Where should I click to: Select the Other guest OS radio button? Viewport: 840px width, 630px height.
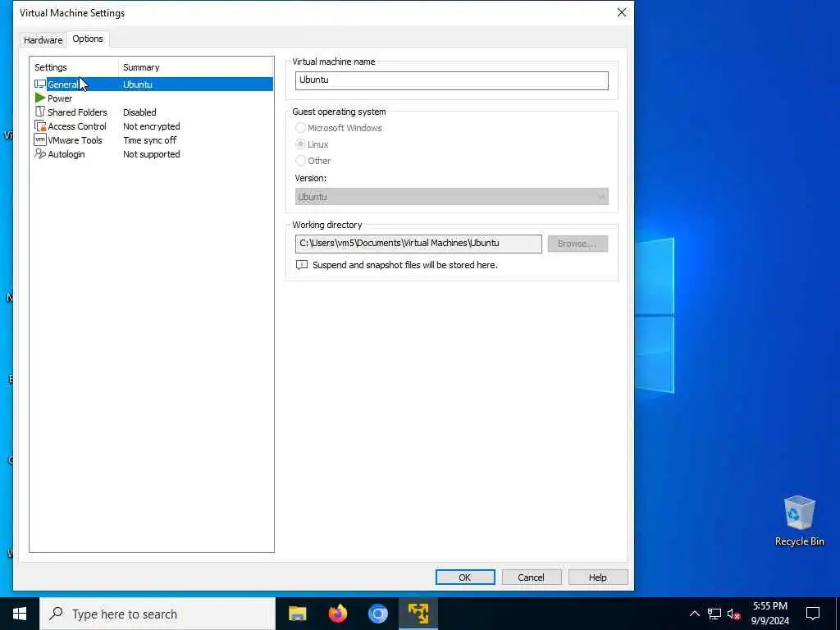pyautogui.click(x=300, y=160)
